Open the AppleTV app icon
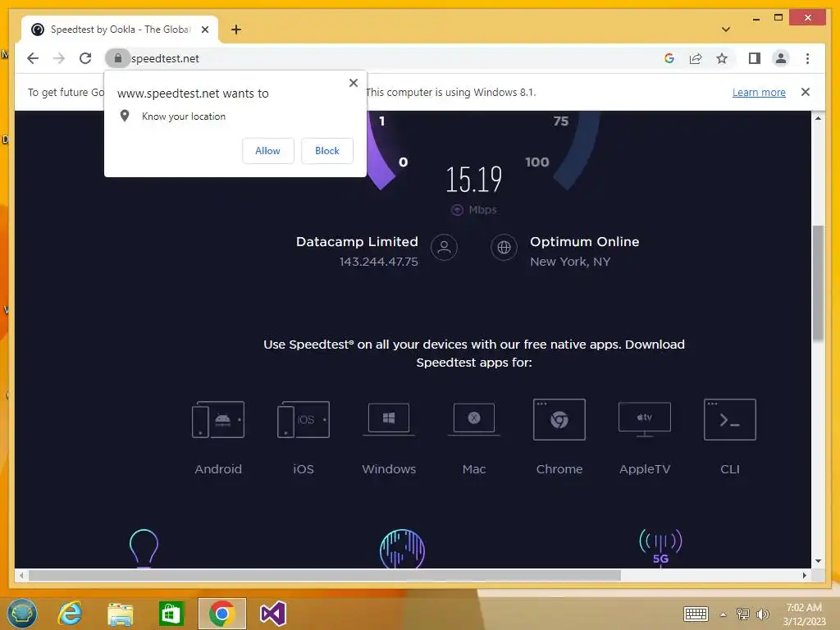840x630 pixels. [x=645, y=419]
